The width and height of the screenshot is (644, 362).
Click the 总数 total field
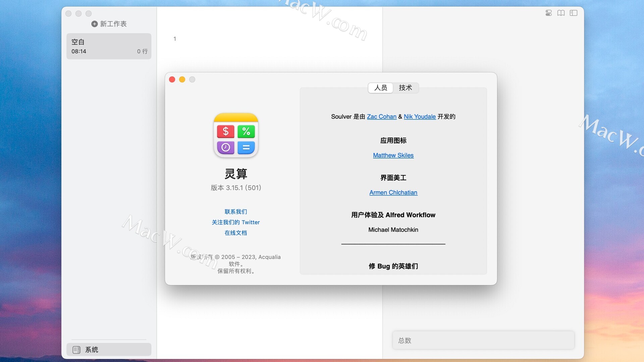coord(483,341)
